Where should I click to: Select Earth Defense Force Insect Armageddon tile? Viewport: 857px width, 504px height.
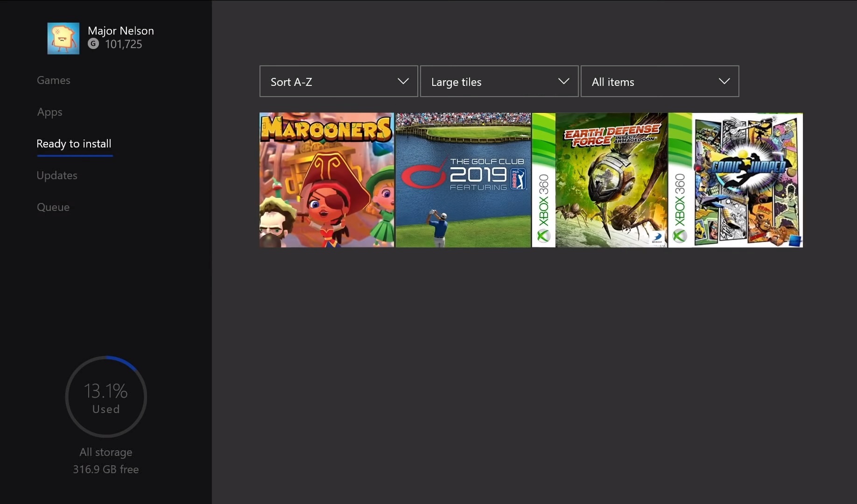coord(600,180)
